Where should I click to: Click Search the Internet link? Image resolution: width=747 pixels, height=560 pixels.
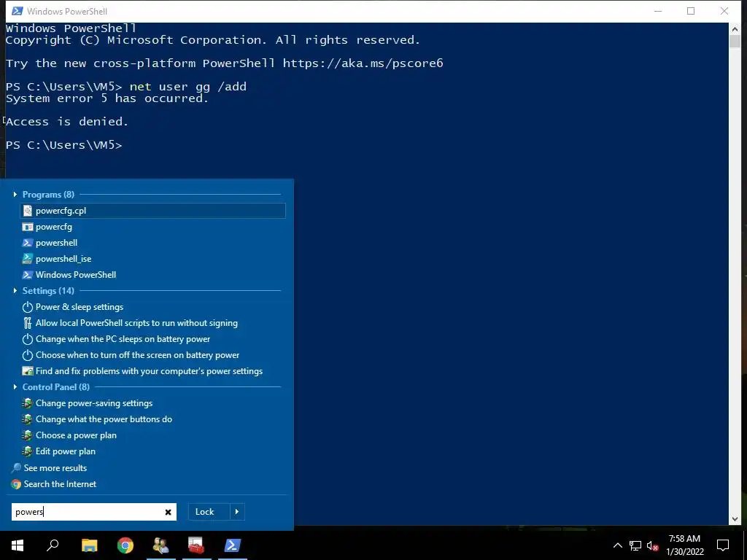(x=60, y=484)
